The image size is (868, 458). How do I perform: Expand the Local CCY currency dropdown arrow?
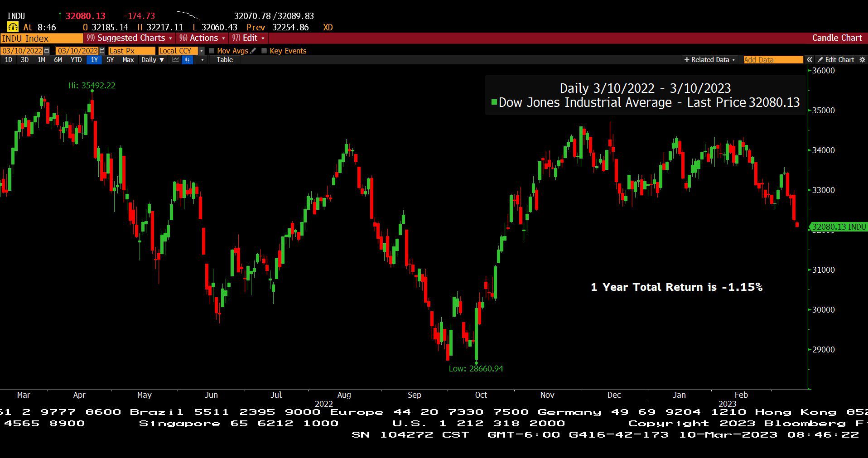202,51
